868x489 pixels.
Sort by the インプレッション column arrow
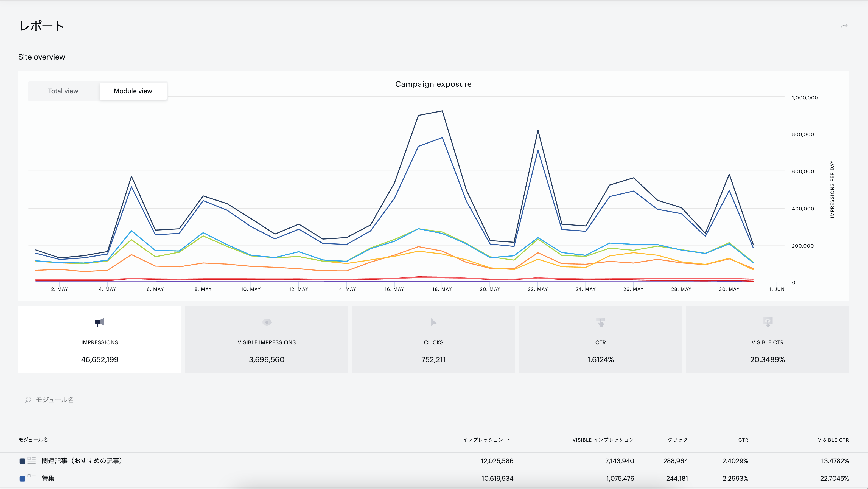pyautogui.click(x=508, y=440)
